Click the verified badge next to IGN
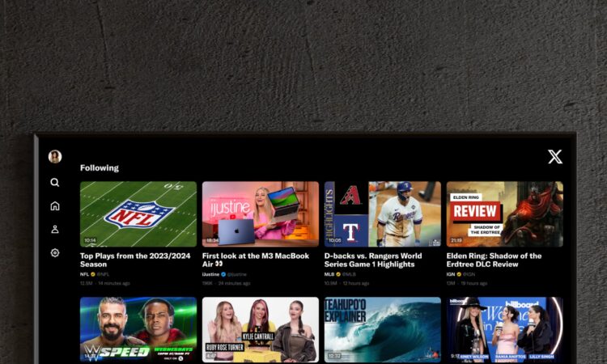Image resolution: width=607 pixels, height=364 pixels. [459, 274]
